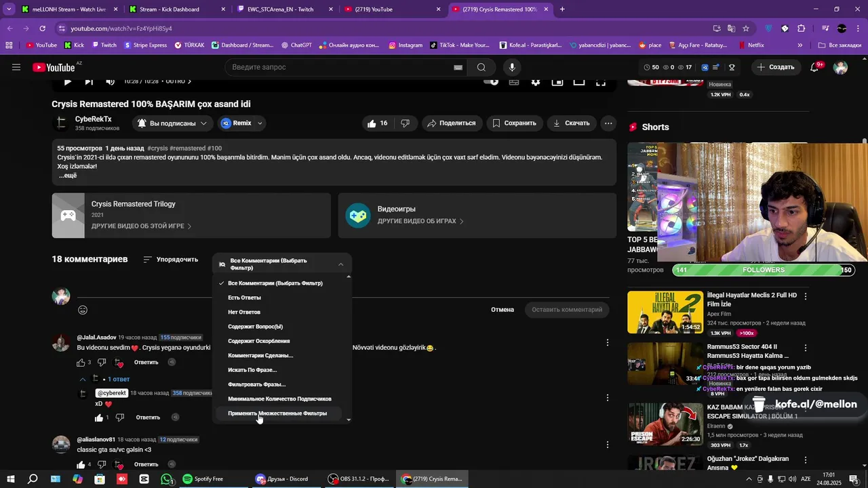The width and height of the screenshot is (868, 488).
Task: Dislike the Crysis Remastered video
Action: [406, 123]
